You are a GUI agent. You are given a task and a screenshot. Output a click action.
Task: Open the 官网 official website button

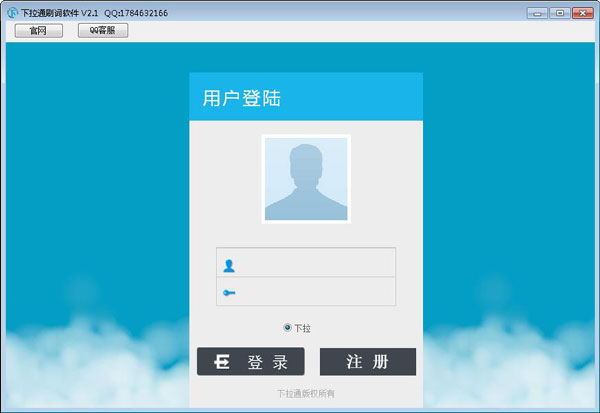click(39, 31)
